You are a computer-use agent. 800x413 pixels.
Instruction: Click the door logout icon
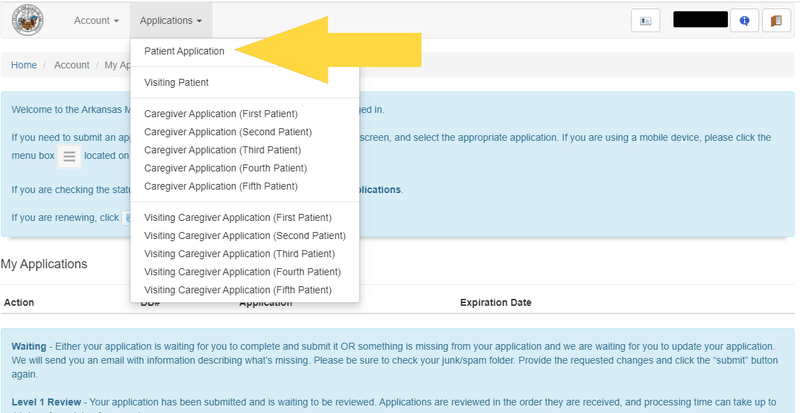pos(775,20)
